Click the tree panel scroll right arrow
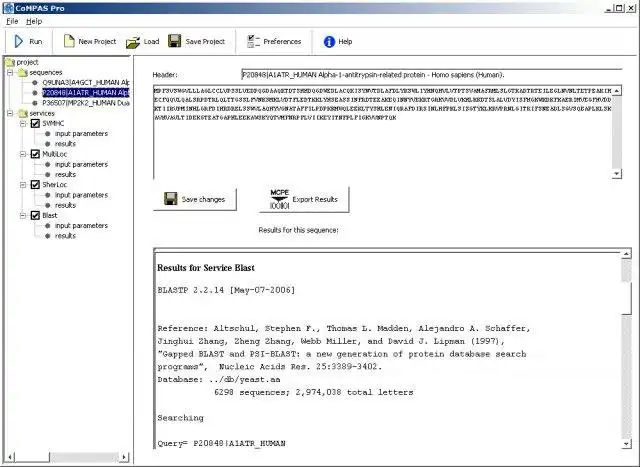Image resolution: width=640 pixels, height=467 pixels. click(x=124, y=457)
